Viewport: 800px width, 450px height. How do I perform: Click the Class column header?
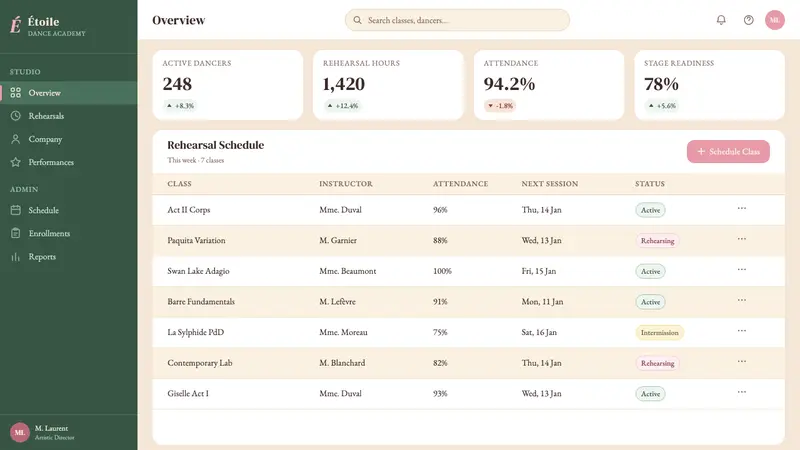click(x=180, y=184)
